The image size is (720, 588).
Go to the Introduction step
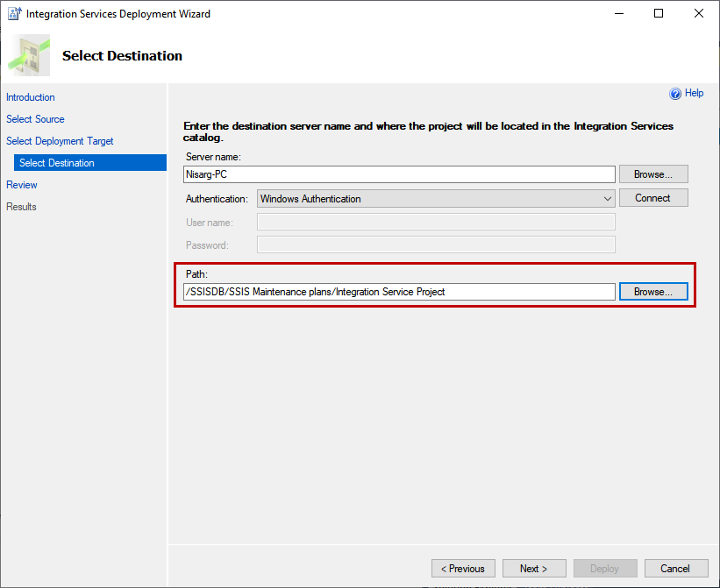pos(31,97)
